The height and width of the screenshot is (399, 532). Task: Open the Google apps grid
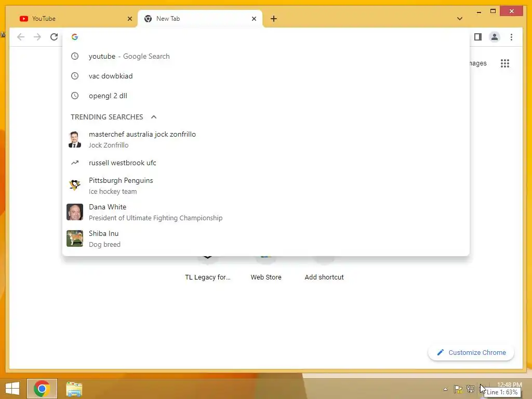coord(505,63)
